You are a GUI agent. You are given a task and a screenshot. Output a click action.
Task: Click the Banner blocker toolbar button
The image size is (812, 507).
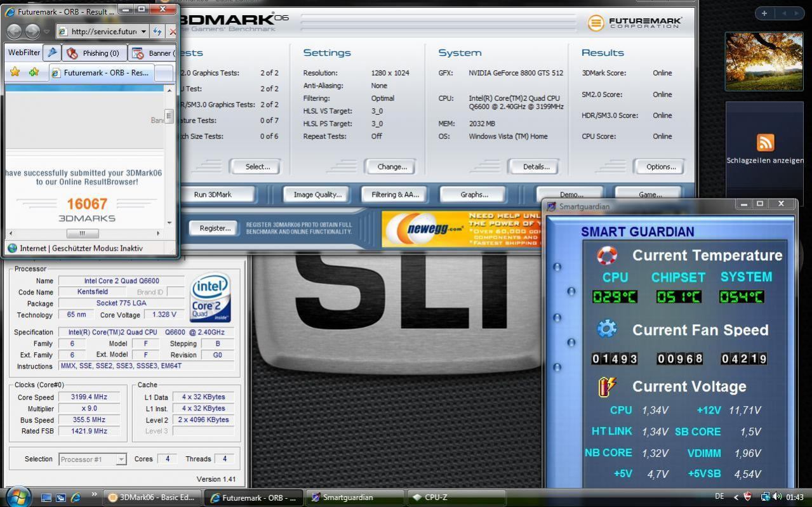[152, 53]
